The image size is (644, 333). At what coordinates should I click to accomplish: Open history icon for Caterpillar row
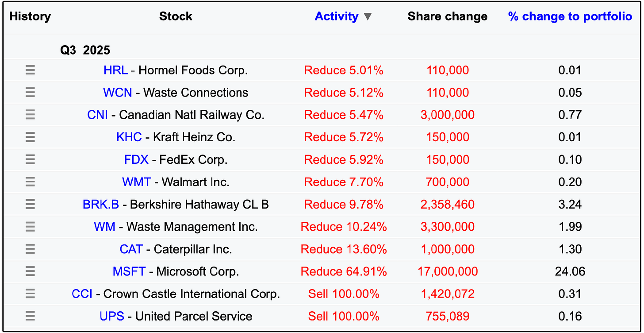30,249
